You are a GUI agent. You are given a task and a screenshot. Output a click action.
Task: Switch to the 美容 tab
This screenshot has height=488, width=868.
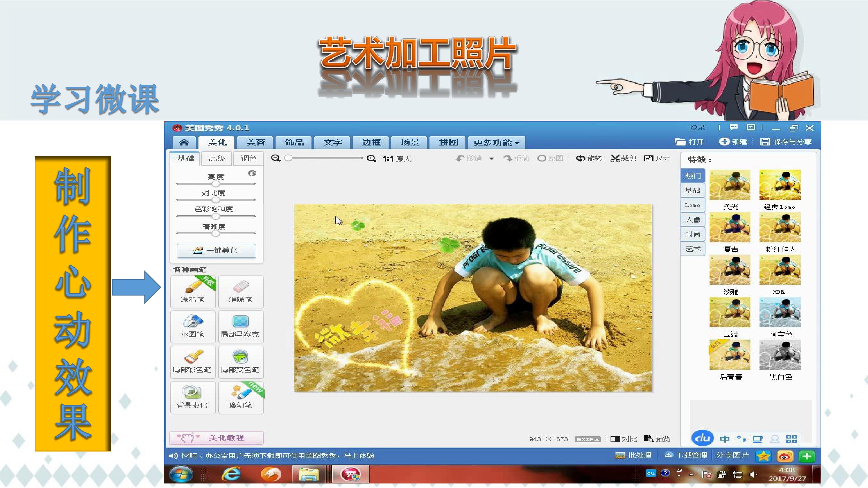tap(256, 143)
